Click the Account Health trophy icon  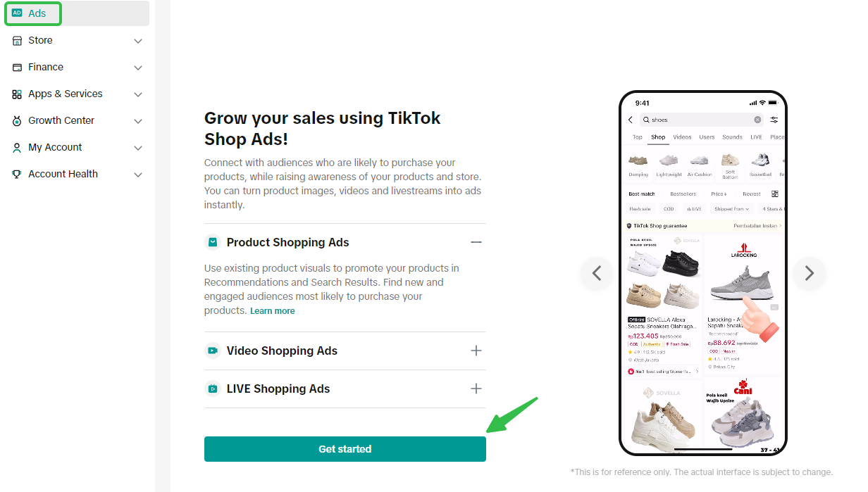[x=17, y=175]
